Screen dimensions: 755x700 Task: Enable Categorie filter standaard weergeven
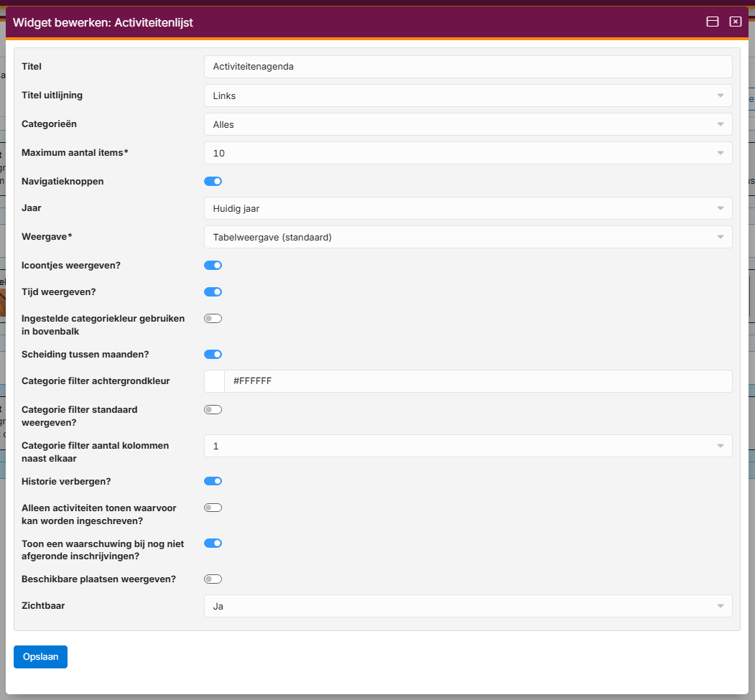coord(213,409)
